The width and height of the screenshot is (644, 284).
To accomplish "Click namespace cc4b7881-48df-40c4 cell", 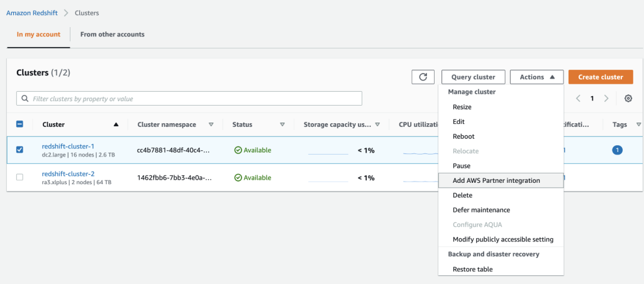I will click(x=174, y=150).
